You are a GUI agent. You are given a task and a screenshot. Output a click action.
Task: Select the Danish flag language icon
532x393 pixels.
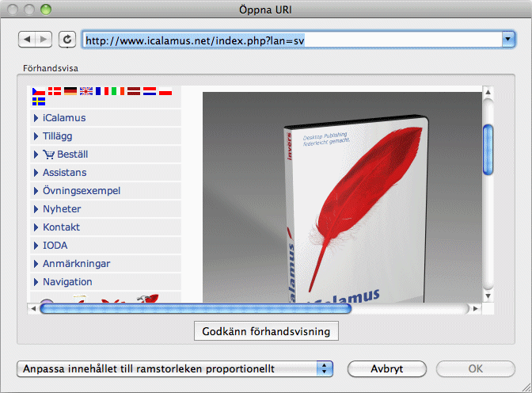coord(55,91)
